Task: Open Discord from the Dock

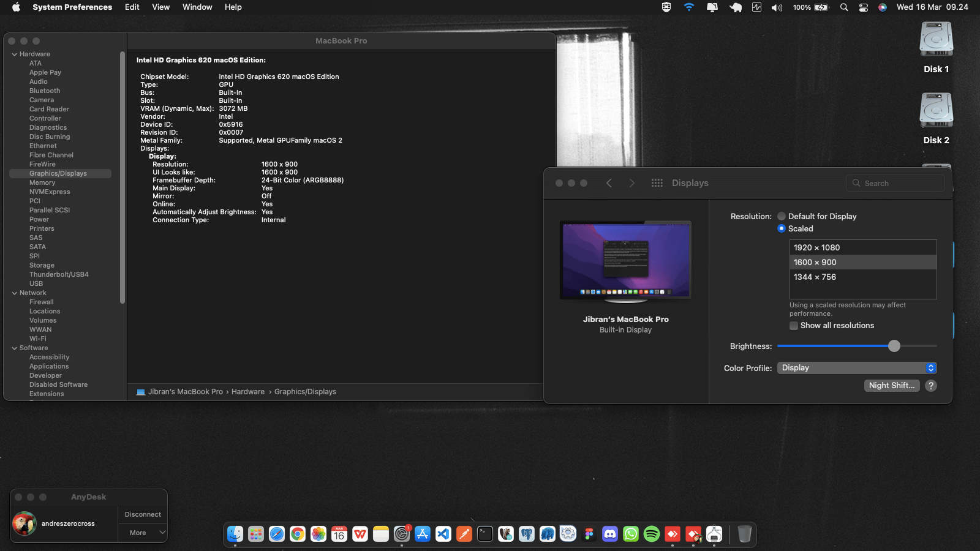Action: (610, 534)
